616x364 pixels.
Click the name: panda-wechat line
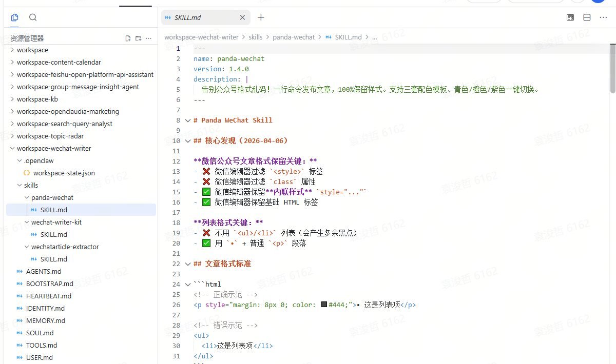click(x=229, y=58)
